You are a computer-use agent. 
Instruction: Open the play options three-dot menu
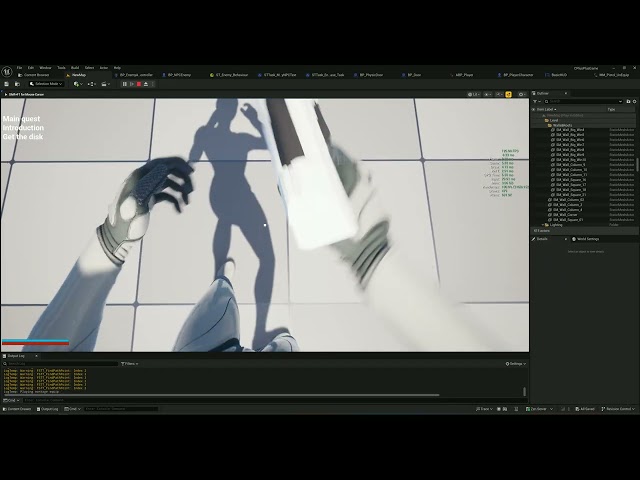153,84
